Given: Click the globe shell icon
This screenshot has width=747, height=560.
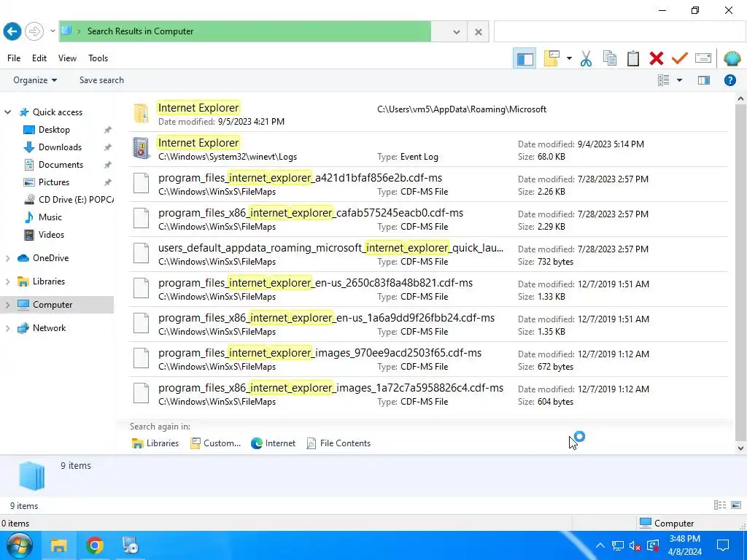Looking at the screenshot, I should click(x=732, y=58).
